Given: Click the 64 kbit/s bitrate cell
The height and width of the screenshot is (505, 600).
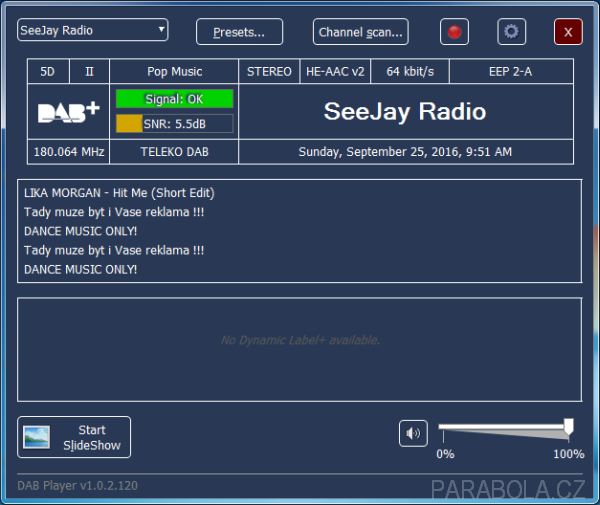Looking at the screenshot, I should (x=411, y=72).
